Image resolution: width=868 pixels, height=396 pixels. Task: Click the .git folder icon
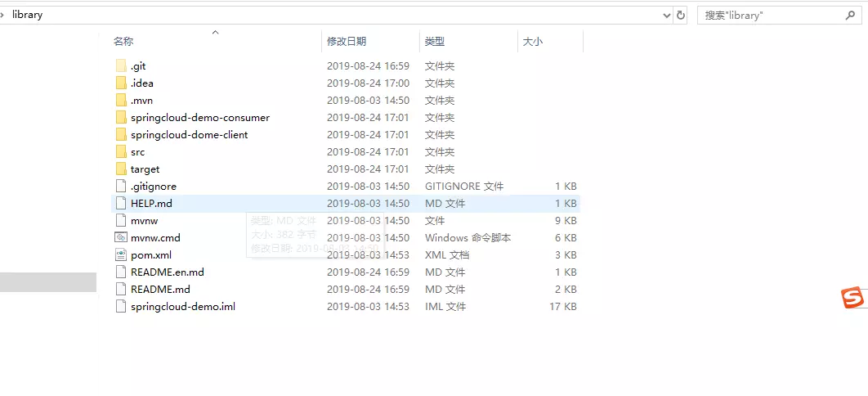(x=121, y=66)
